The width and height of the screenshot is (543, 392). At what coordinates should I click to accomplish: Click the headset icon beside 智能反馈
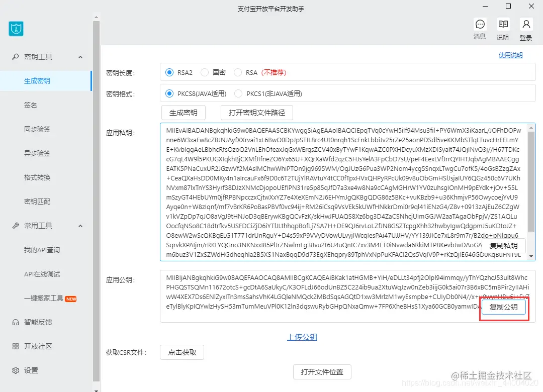point(16,323)
